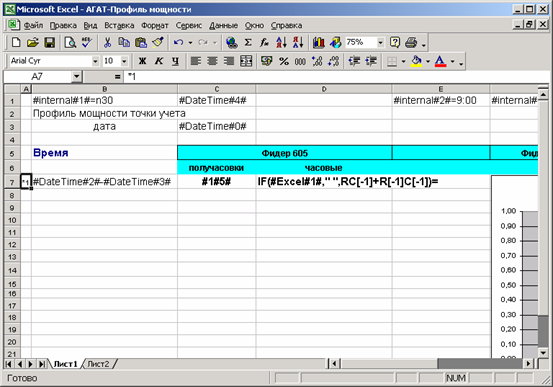Run the Spelling check icon
This screenshot has width=553, height=387.
point(86,43)
